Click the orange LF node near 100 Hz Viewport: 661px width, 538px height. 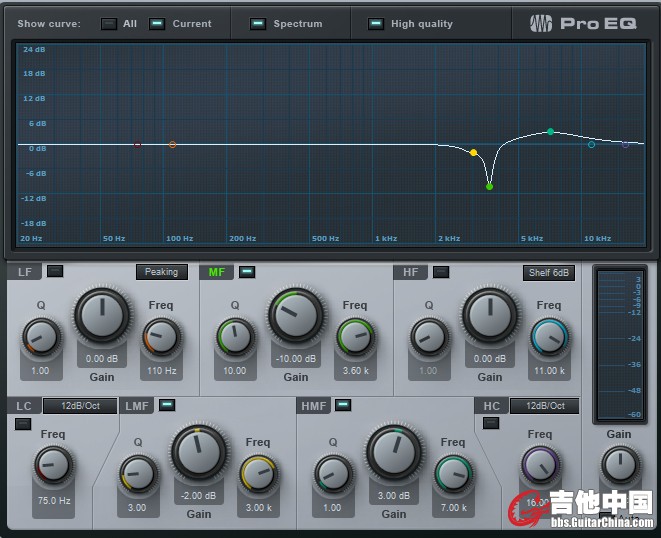(x=172, y=145)
